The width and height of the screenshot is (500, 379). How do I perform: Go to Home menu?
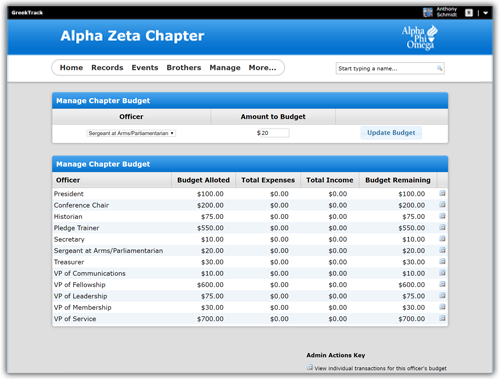click(71, 68)
